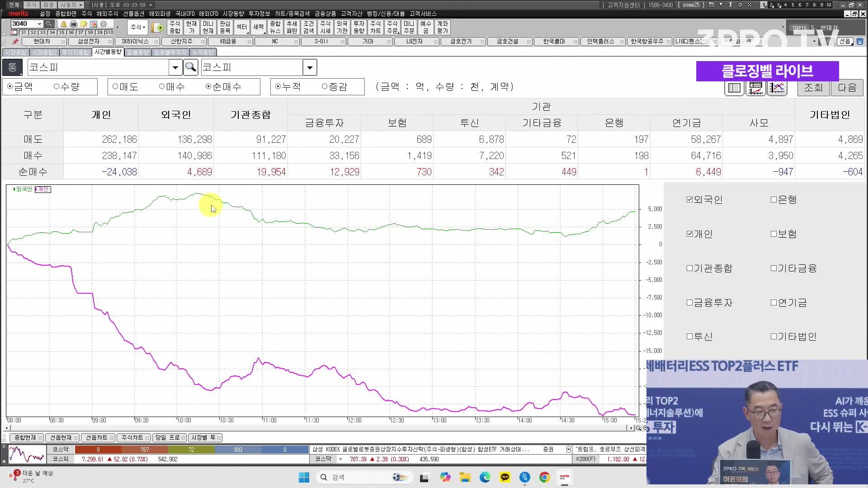Click the add new screen icon with green plus

tap(157, 28)
